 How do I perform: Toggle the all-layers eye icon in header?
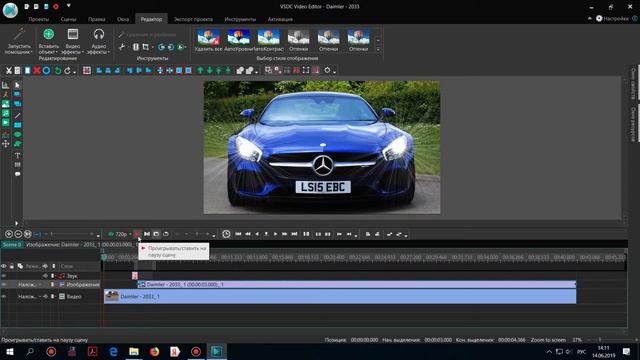4,266
